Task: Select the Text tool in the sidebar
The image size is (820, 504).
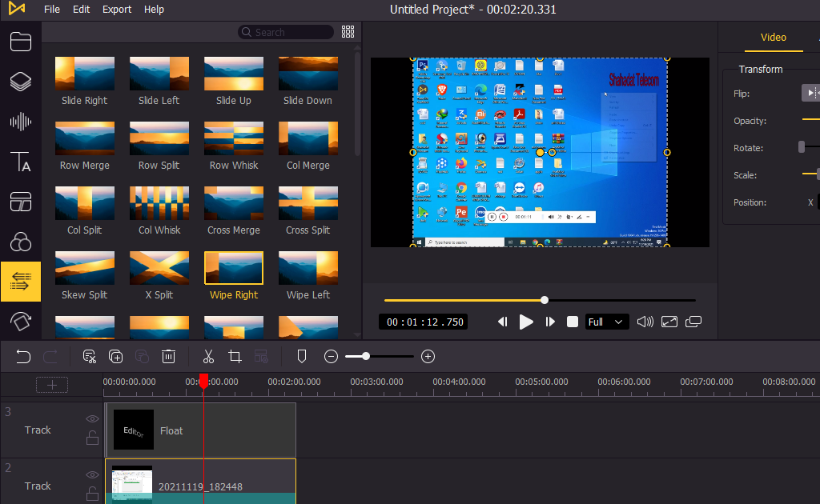Action: [x=21, y=162]
